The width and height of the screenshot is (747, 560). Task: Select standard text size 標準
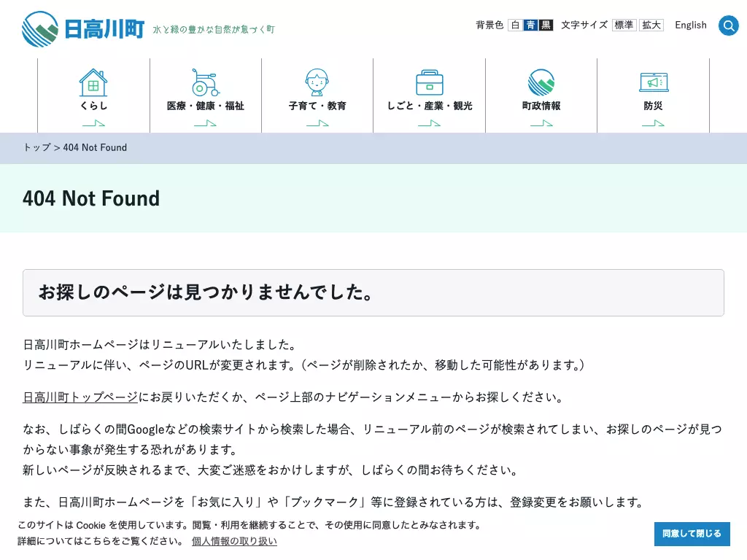point(624,25)
